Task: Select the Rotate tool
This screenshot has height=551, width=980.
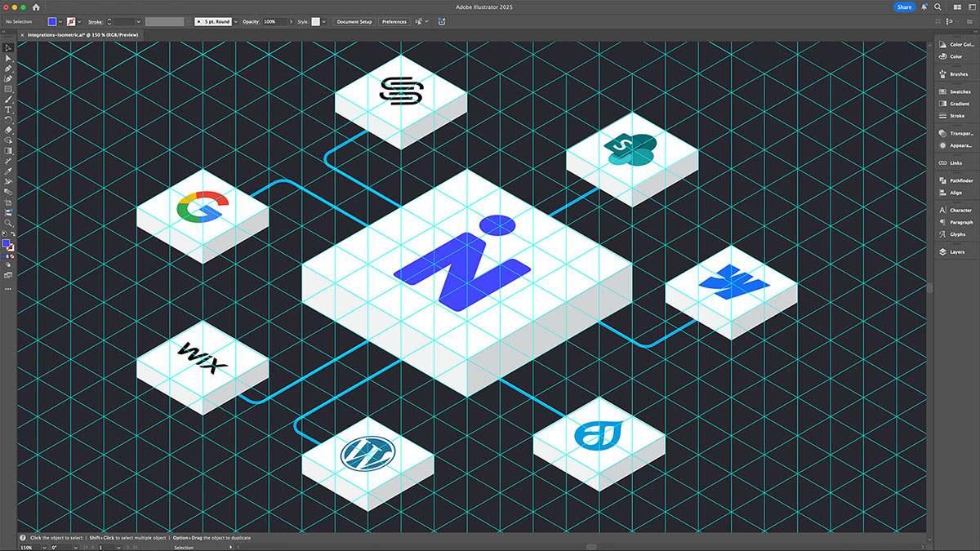Action: 8,119
